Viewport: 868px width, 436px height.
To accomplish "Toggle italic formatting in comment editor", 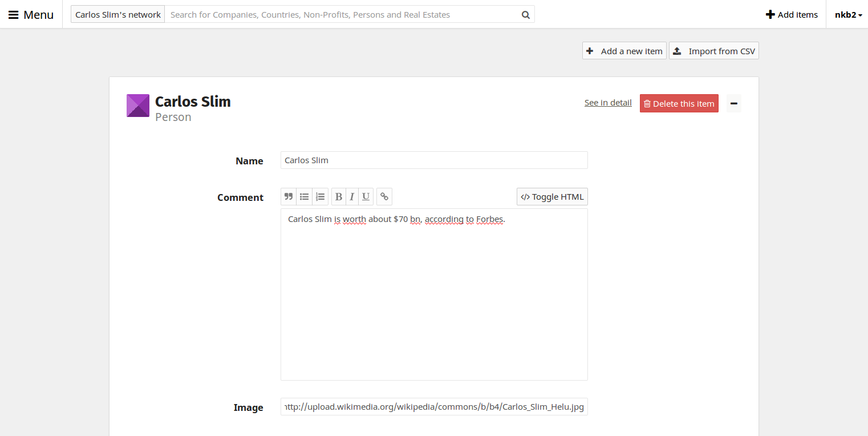I will tap(352, 196).
